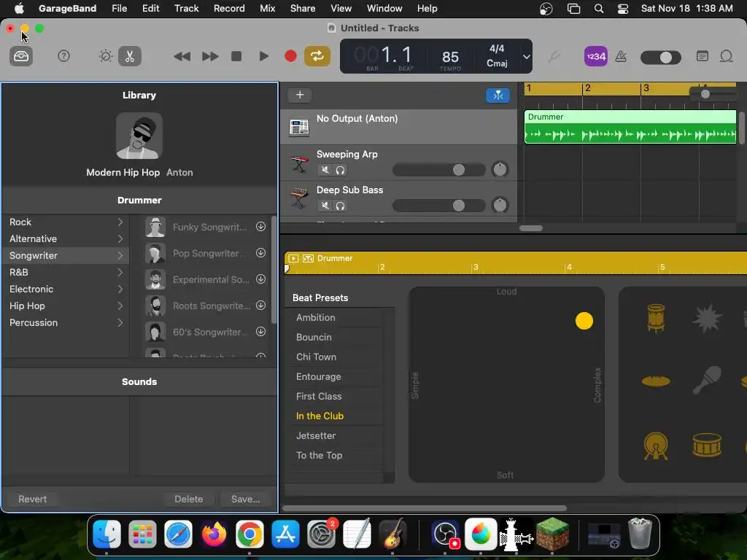The width and height of the screenshot is (747, 560).
Task: Select the green Drummer region
Action: coord(630,127)
